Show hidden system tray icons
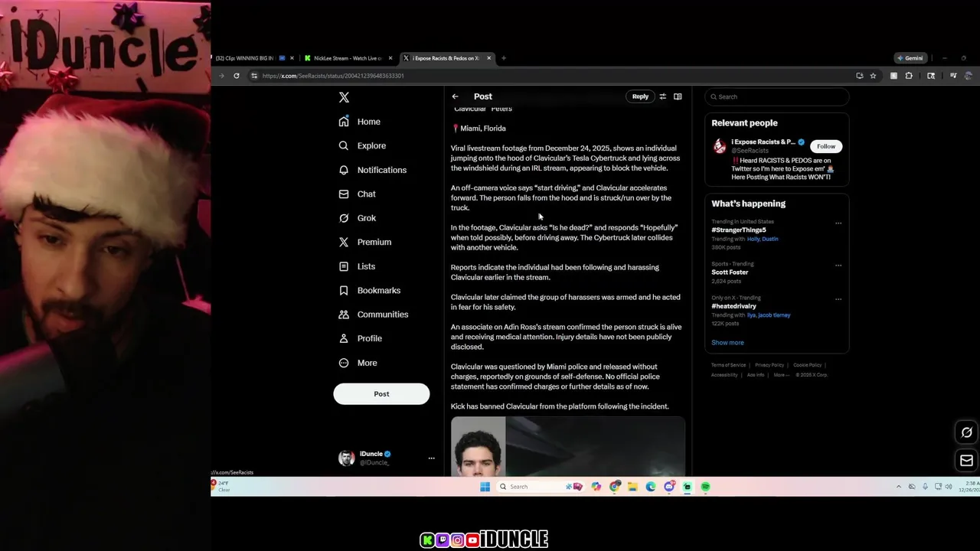 [899, 487]
